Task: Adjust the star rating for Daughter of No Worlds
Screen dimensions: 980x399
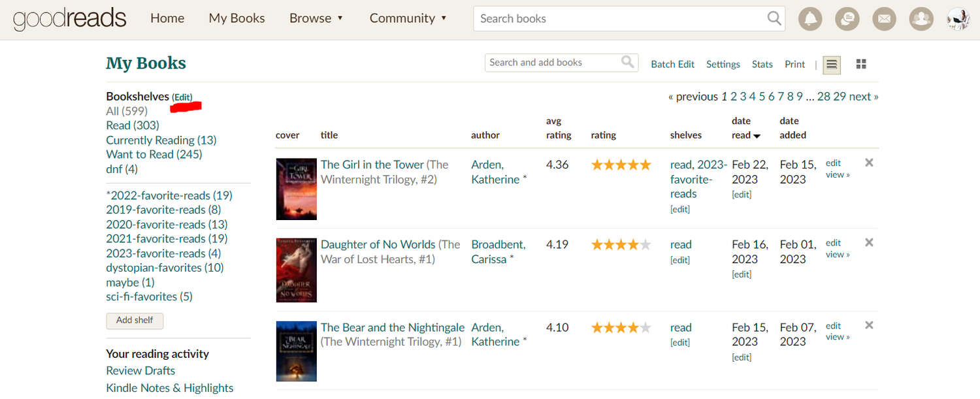Action: 621,244
